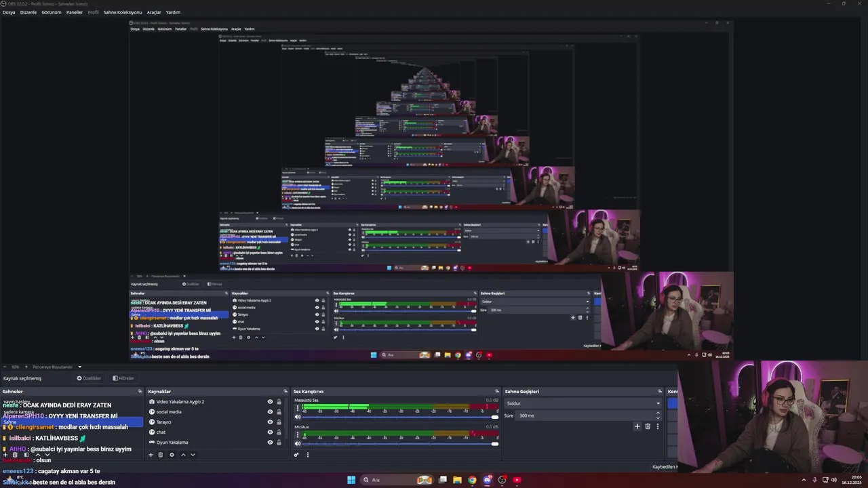This screenshot has height=488, width=868.
Task: Open the Profil menu
Action: (94, 12)
